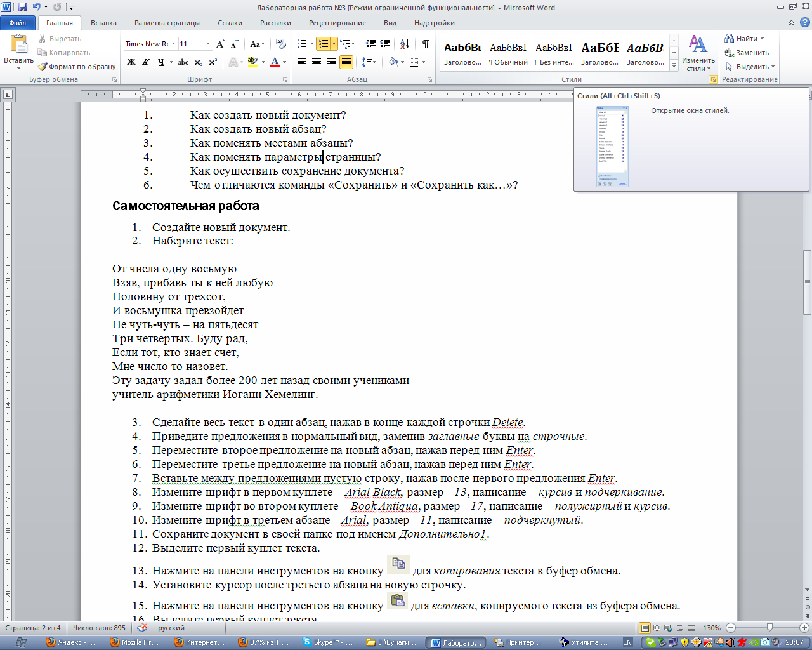Apply strikethrough formatting (abc icon)

coord(183,62)
